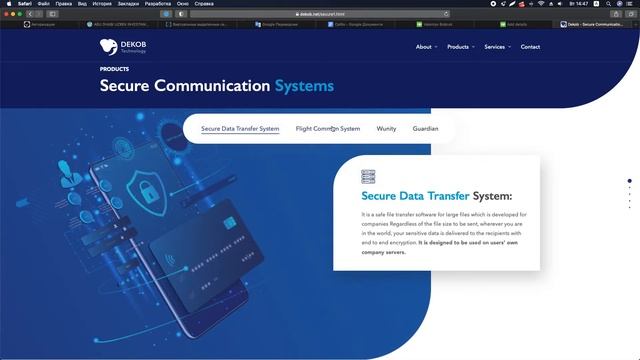Open the Wi-Fi status menu
The width and height of the screenshot is (640, 360).
(x=541, y=4)
